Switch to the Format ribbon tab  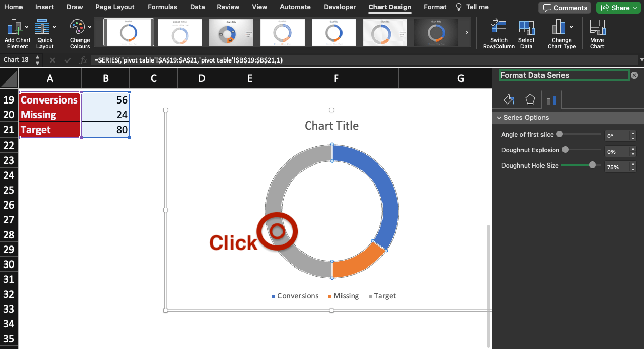pos(434,7)
